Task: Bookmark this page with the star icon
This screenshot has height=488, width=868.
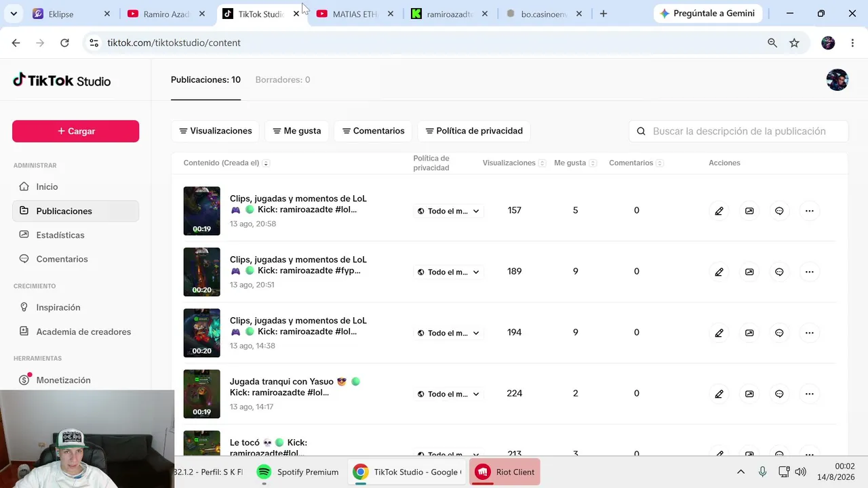Action: (794, 43)
